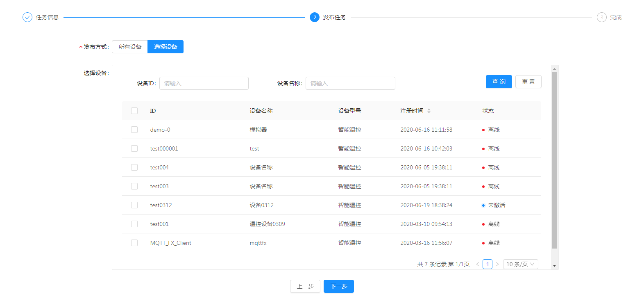Toggle the select-all checkbox in the table header
The width and height of the screenshot is (644, 299).
(x=134, y=111)
